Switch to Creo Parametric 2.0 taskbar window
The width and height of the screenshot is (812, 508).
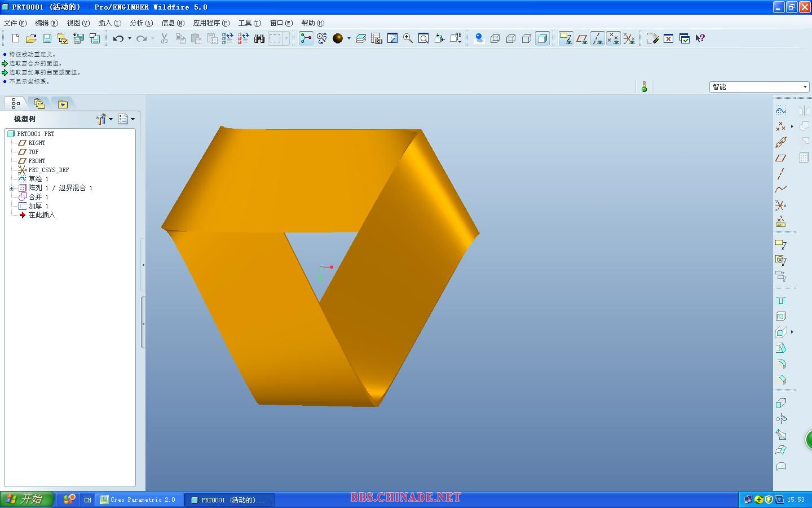click(x=139, y=500)
